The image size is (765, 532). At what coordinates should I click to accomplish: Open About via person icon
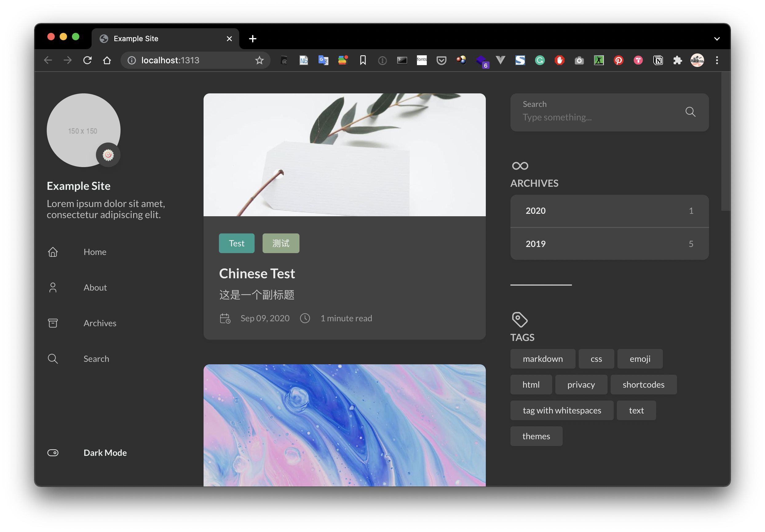click(x=53, y=288)
